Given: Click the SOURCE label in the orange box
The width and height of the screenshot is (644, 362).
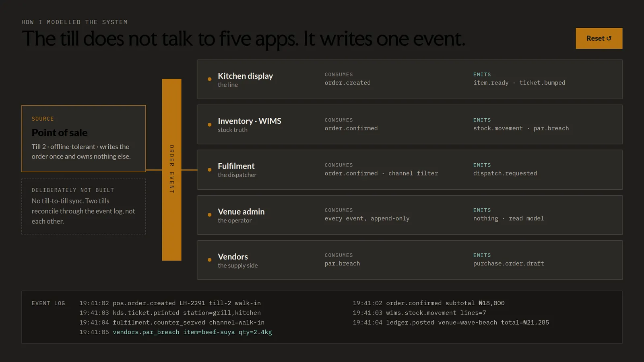Looking at the screenshot, I should (43, 119).
